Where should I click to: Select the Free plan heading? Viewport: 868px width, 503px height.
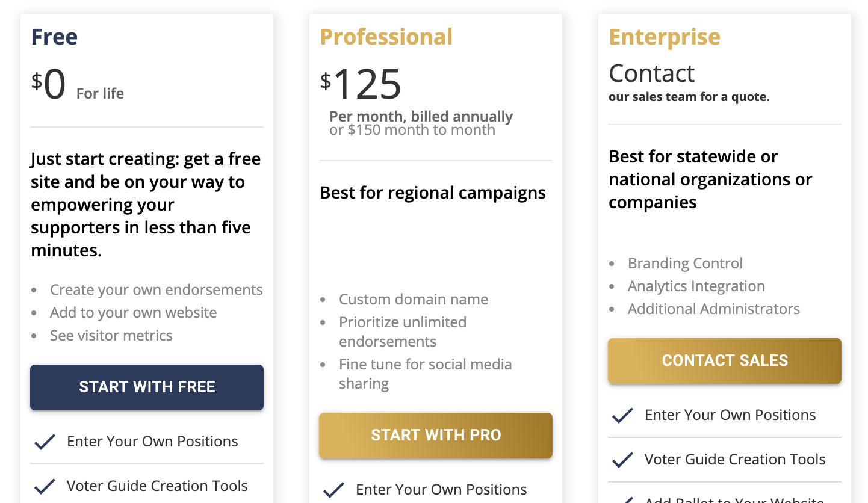[54, 37]
